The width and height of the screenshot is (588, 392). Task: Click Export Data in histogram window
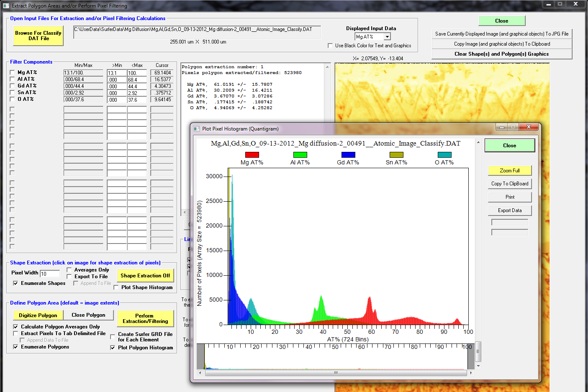509,210
